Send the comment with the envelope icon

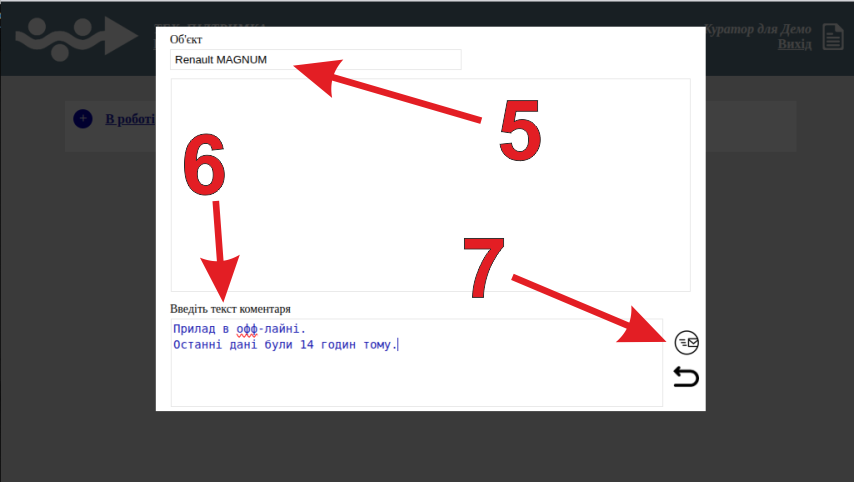click(x=687, y=342)
